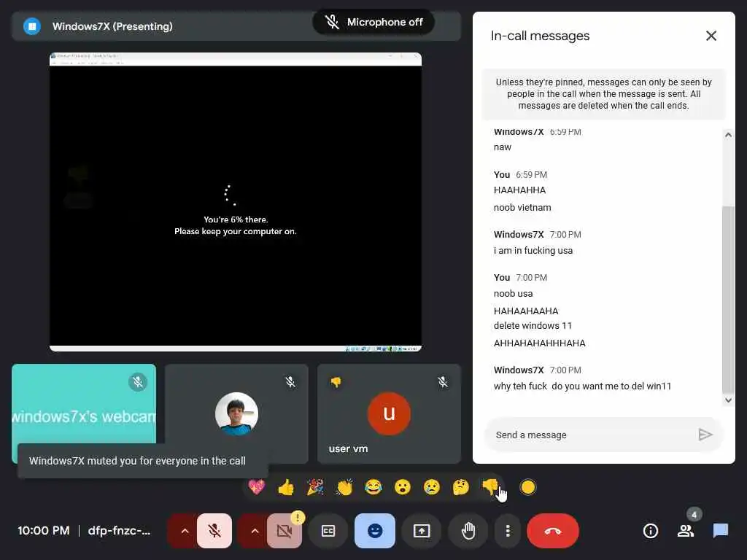Screen dimensions: 747x560
Task: Send the crying face reaction
Action: coord(432,487)
